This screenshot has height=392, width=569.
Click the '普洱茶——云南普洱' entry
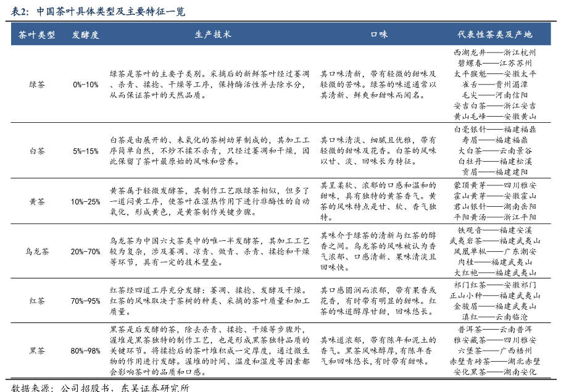[x=494, y=329]
